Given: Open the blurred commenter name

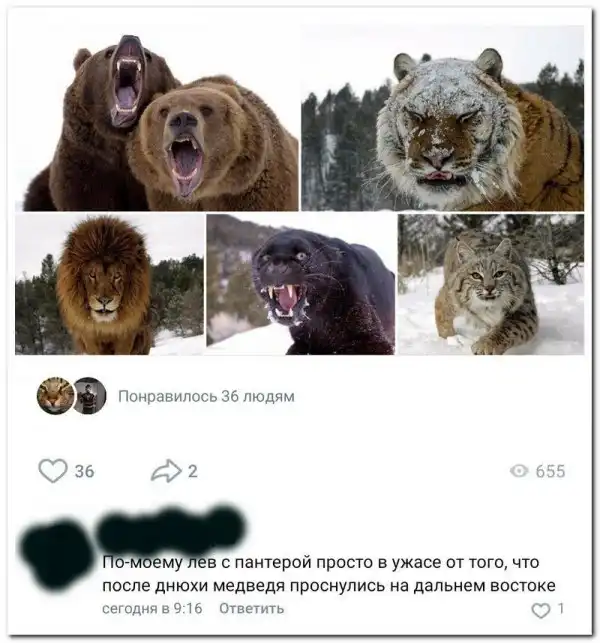Looking at the screenshot, I should [x=171, y=529].
